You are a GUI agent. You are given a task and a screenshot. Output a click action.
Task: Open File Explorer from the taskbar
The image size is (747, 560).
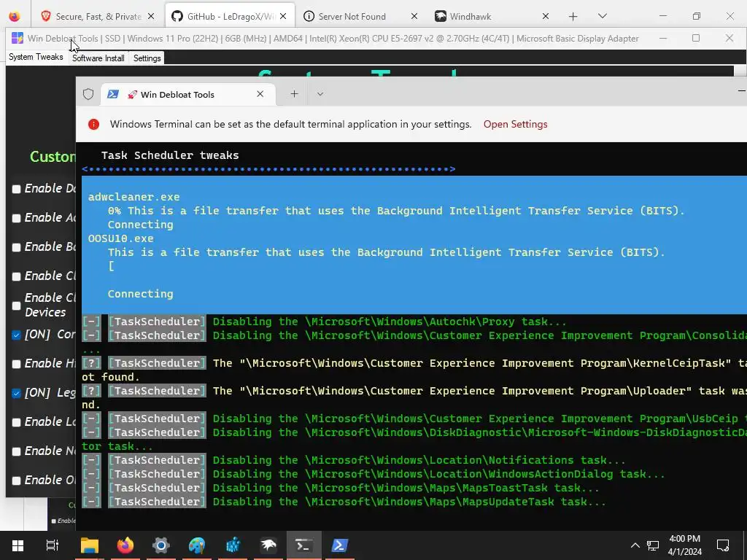[89, 545]
